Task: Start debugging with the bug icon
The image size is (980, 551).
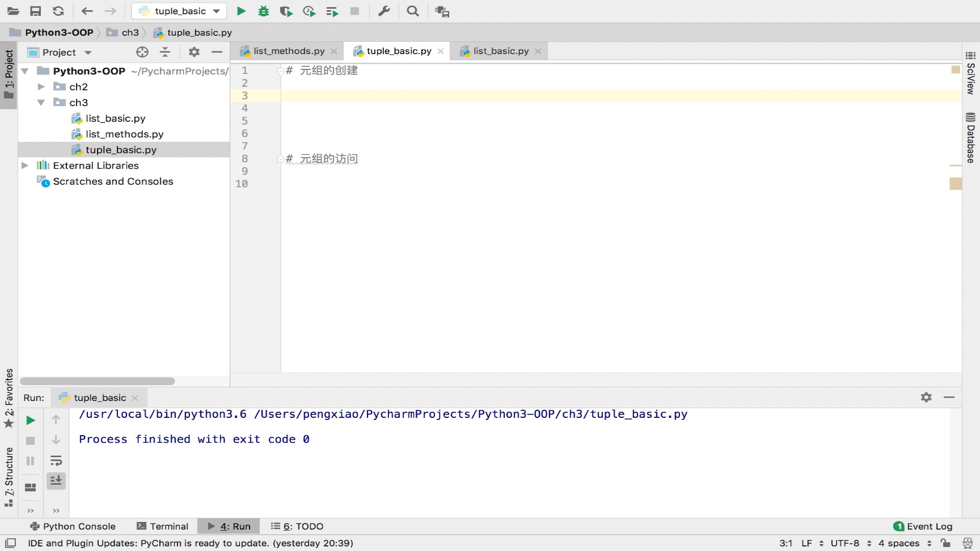Action: tap(263, 11)
